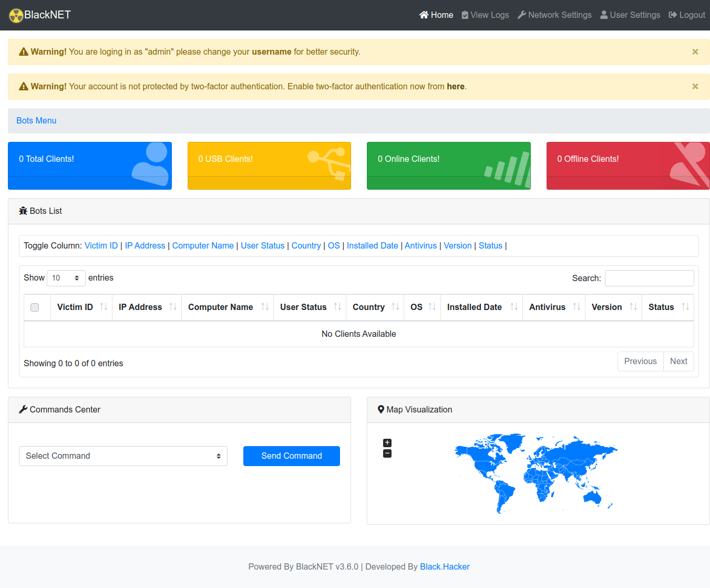Toggle visibility of the Antivirus column
This screenshot has width=710, height=588.
[x=420, y=245]
